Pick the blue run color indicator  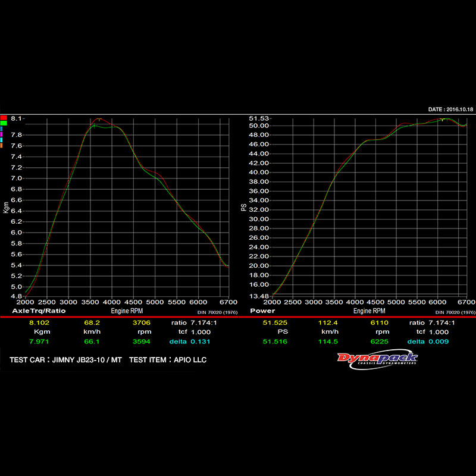pos(2,129)
